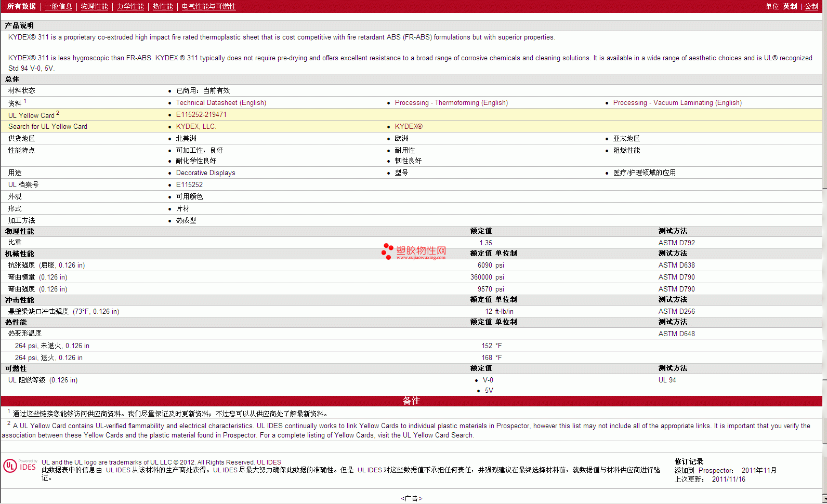Select the 片材 form entry
The image size is (827, 504).
182,209
